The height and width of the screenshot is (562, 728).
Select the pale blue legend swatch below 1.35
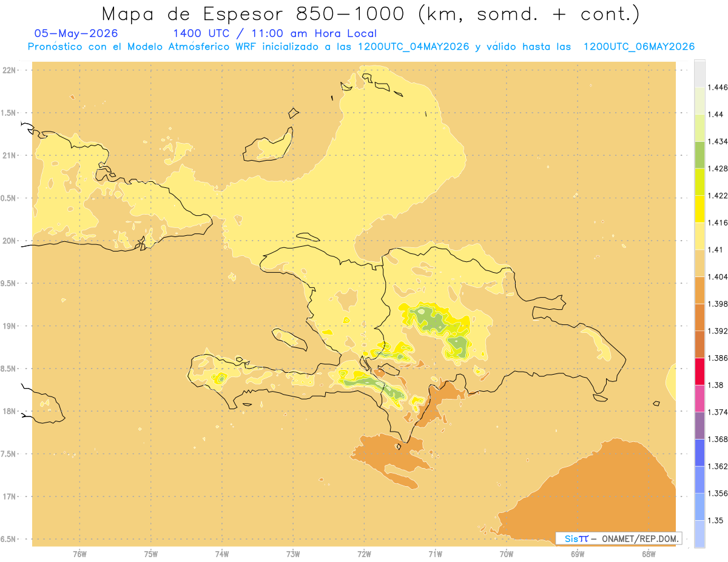[699, 534]
